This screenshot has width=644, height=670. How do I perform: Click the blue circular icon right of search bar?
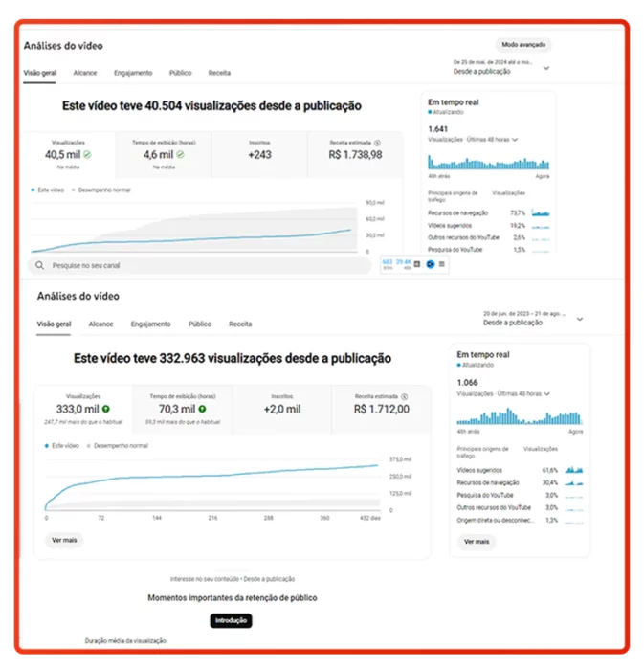pos(431,263)
